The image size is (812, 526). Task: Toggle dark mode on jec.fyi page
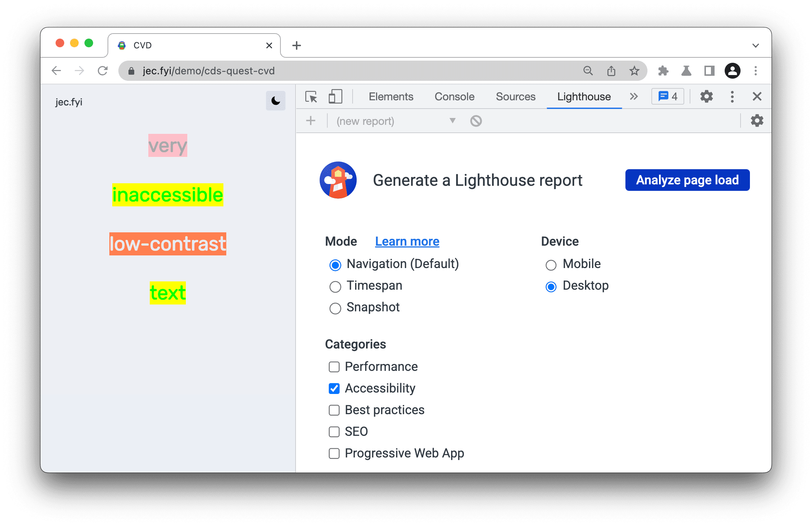tap(274, 101)
